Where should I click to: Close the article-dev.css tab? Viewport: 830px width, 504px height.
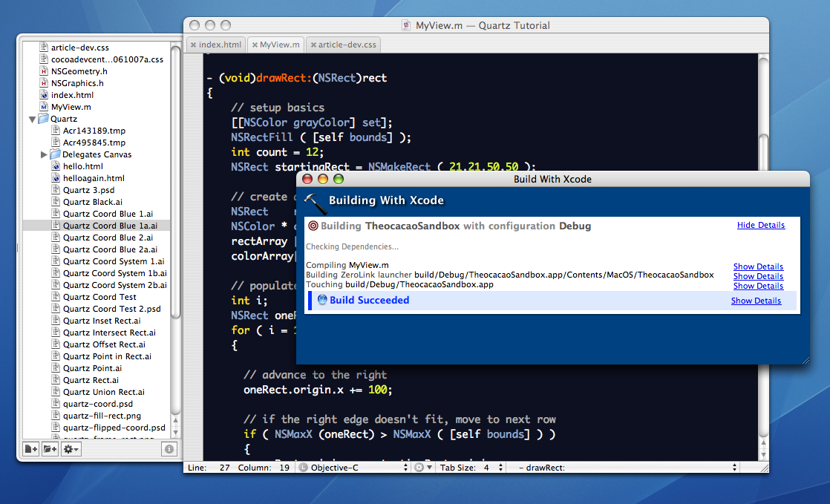pyautogui.click(x=313, y=45)
